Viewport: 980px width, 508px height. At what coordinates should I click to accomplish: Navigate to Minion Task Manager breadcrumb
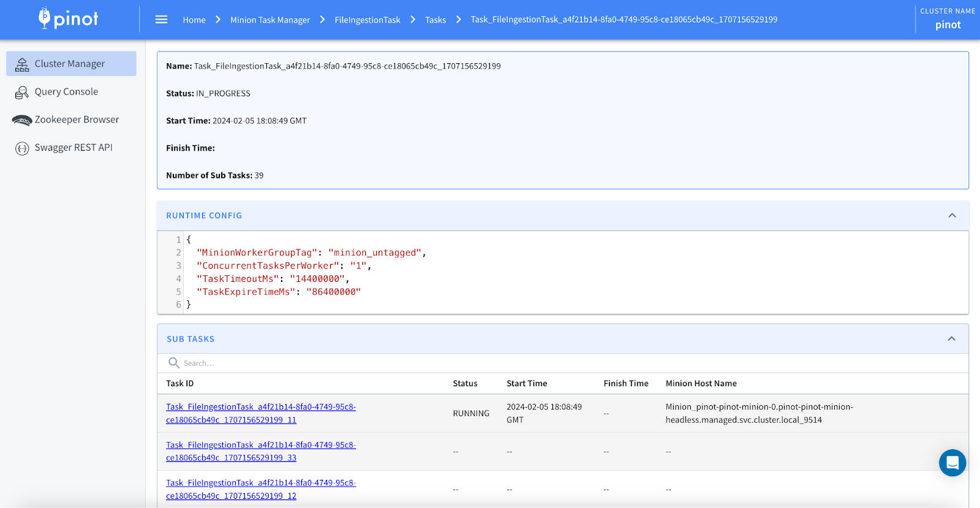click(x=269, y=20)
